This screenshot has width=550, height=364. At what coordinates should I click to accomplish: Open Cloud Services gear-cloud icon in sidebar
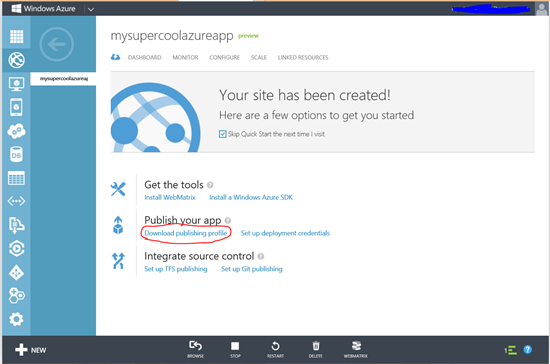[x=16, y=131]
